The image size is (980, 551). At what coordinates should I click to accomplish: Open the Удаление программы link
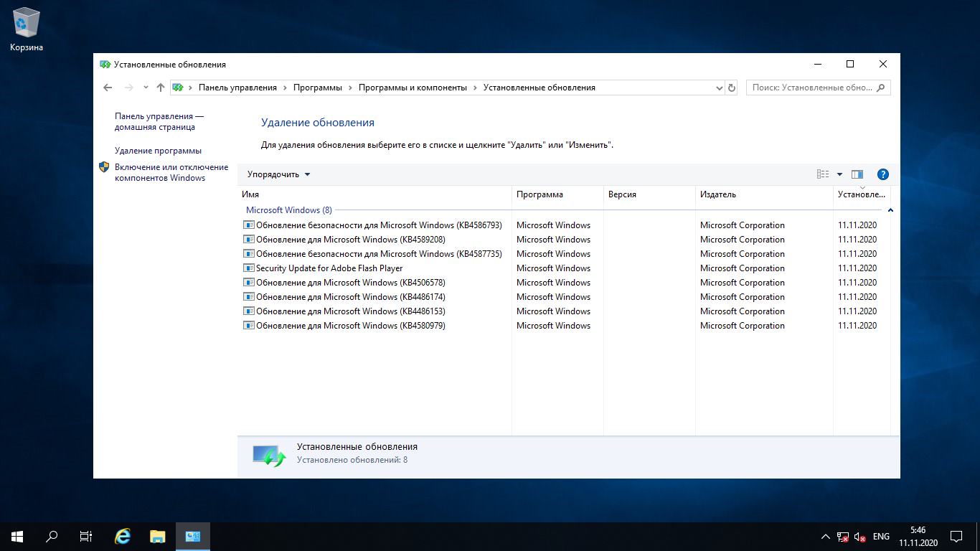[x=158, y=151]
